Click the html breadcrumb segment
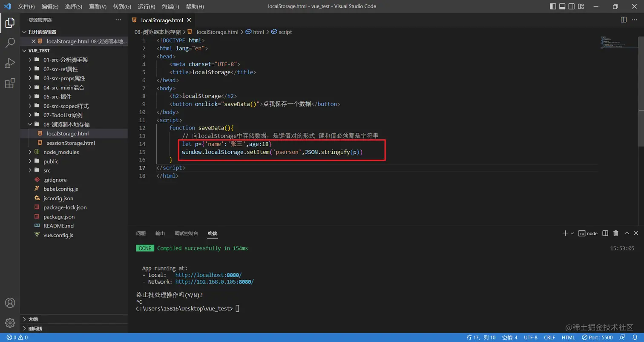Viewport: 644px width, 342px height. (x=255, y=32)
